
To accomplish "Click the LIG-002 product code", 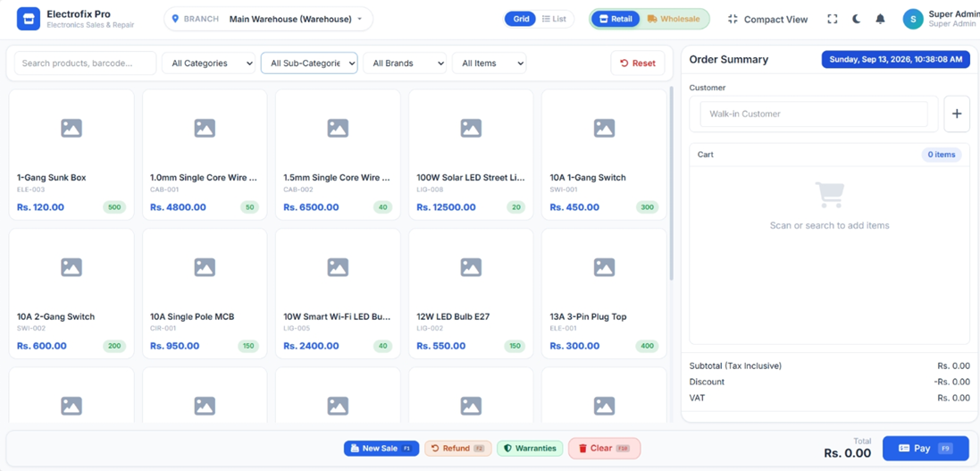I will (x=430, y=328).
